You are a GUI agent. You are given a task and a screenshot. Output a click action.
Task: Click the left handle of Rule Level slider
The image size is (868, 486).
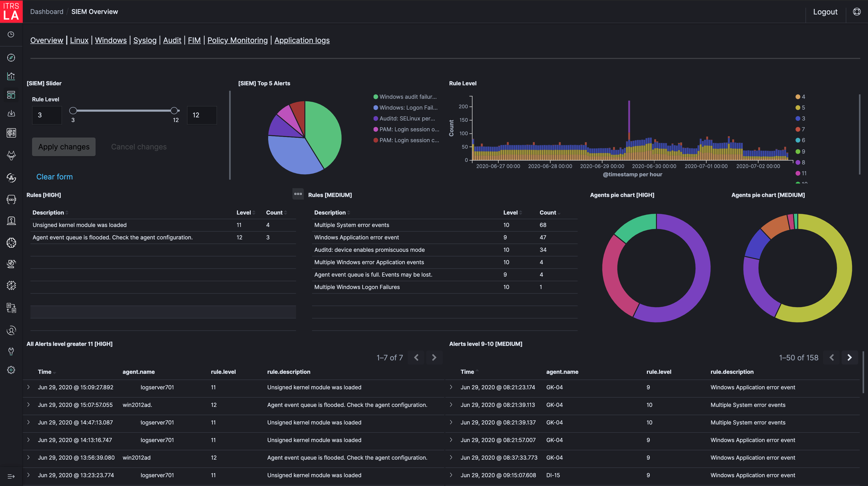click(73, 110)
